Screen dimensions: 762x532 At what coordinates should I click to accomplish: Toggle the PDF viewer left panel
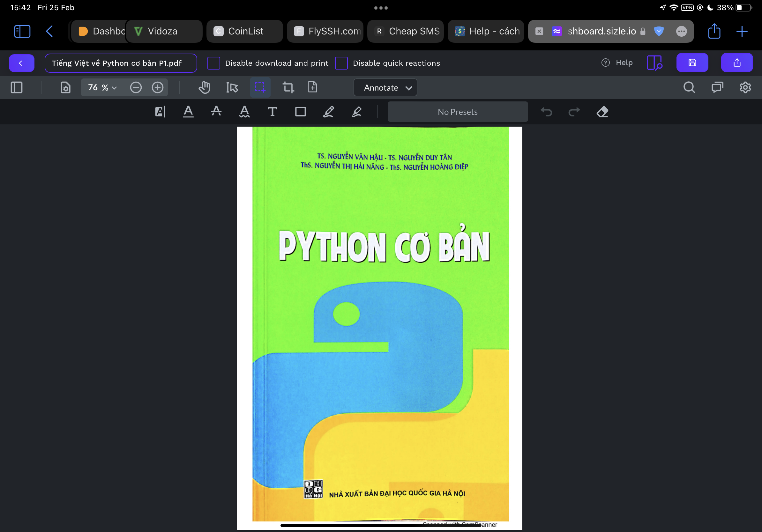pyautogui.click(x=17, y=88)
